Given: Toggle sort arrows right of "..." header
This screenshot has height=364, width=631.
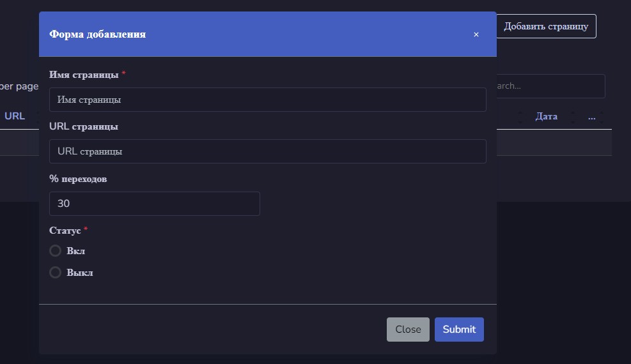Looking at the screenshot, I should click(x=602, y=117).
